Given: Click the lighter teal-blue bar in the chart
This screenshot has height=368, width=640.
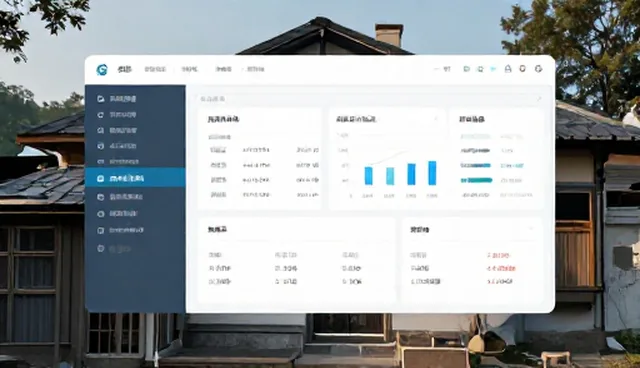Looking at the screenshot, I should coord(390,176).
